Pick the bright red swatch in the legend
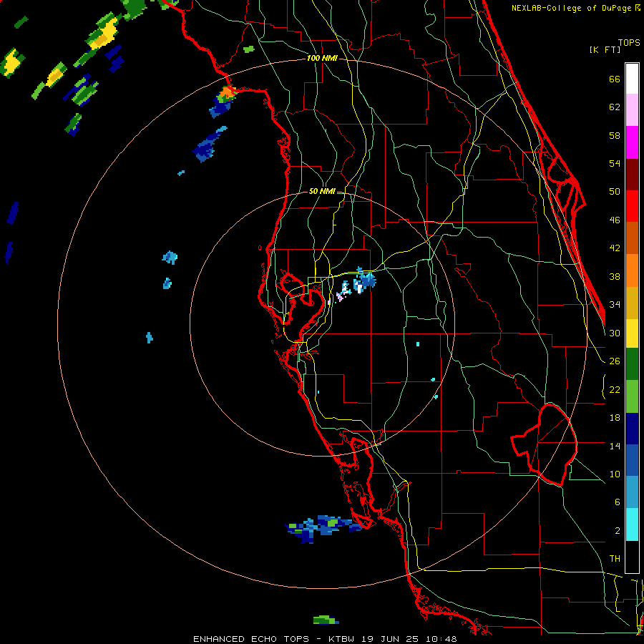644x644 pixels. (x=632, y=206)
